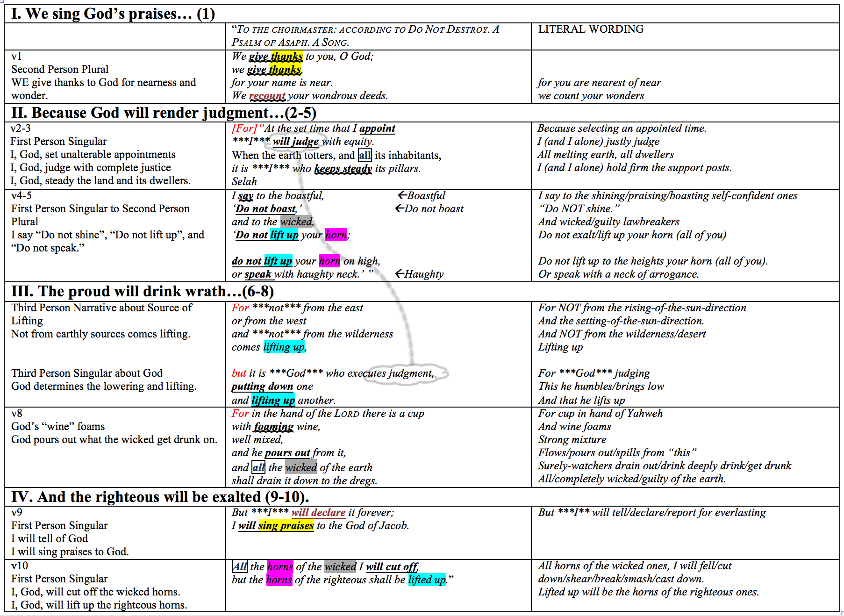
Task: Click the word 'Selah'
Action: 244,181
